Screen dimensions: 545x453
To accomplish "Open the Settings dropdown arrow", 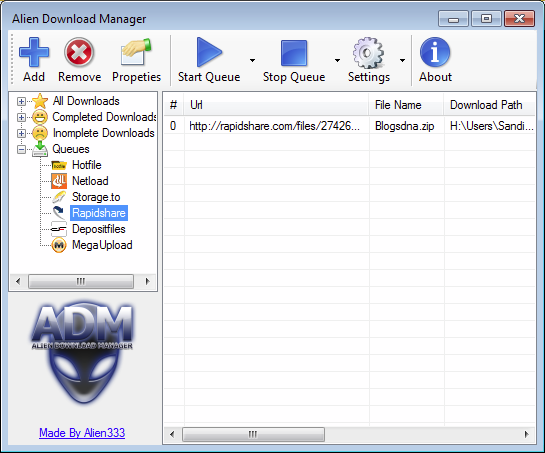I will (402, 60).
